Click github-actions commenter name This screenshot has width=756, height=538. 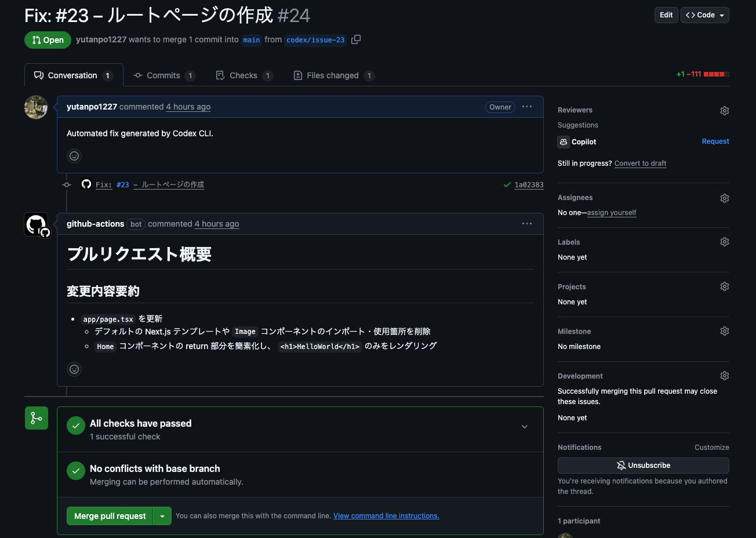(x=95, y=224)
